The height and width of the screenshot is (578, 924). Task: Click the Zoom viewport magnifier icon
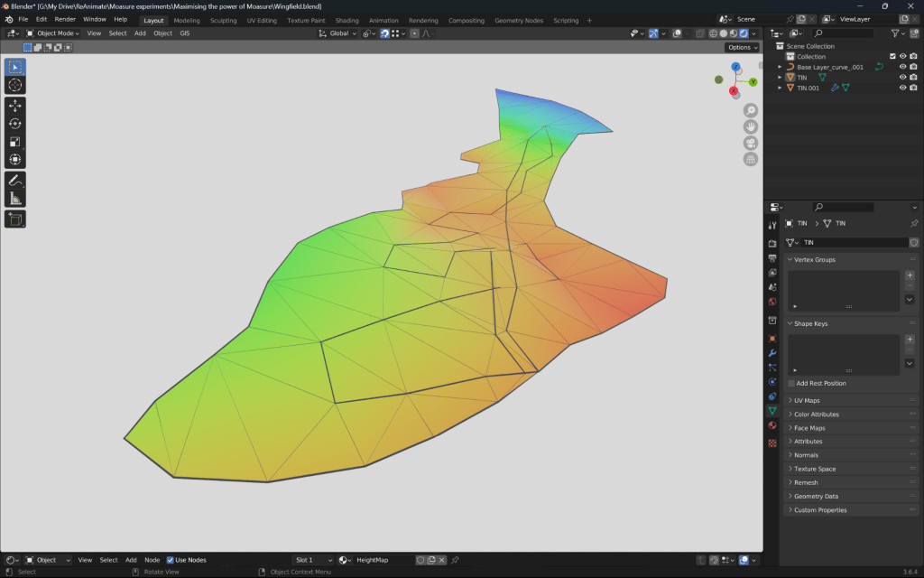pyautogui.click(x=750, y=110)
